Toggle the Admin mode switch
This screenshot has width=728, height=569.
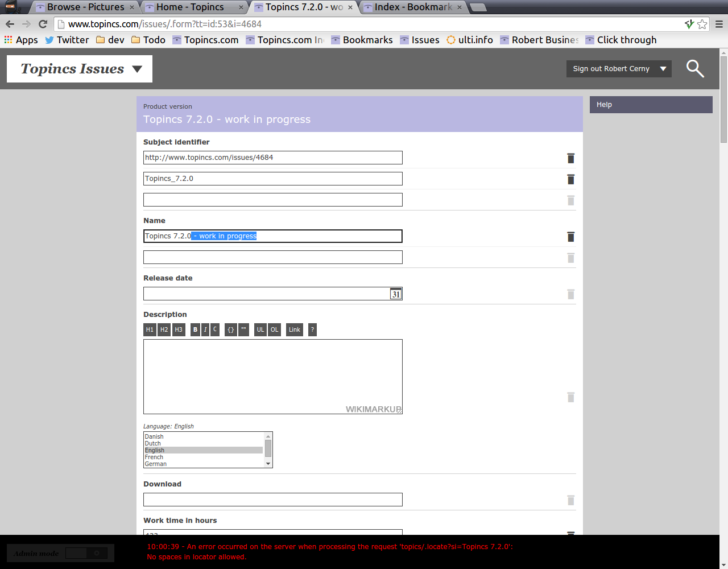tap(86, 553)
